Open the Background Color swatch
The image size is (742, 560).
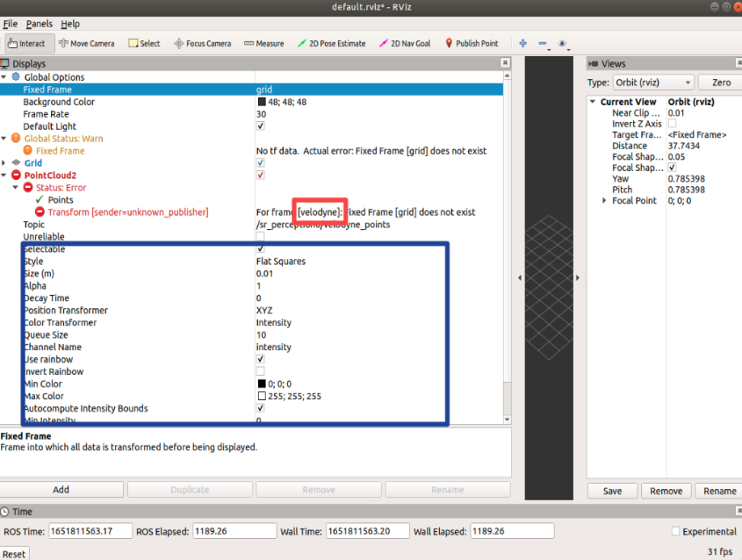tap(262, 102)
